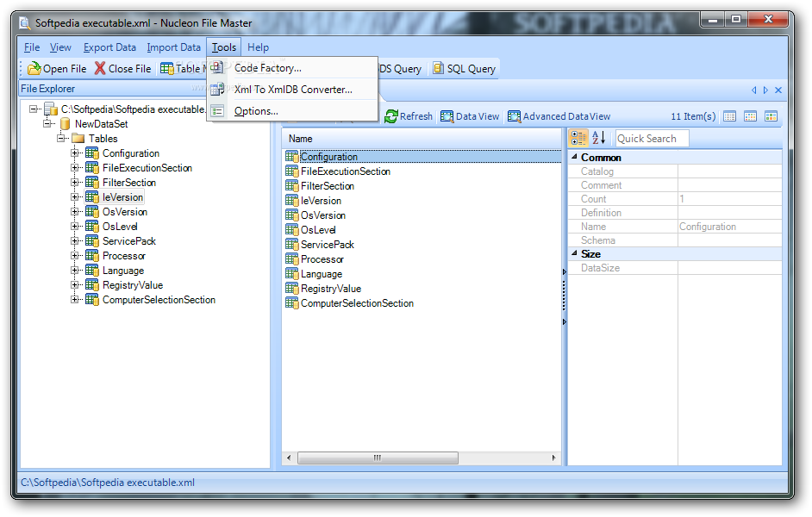Image resolution: width=812 pixels, height=517 pixels.
Task: Click the Advanced DataView icon
Action: [x=514, y=116]
